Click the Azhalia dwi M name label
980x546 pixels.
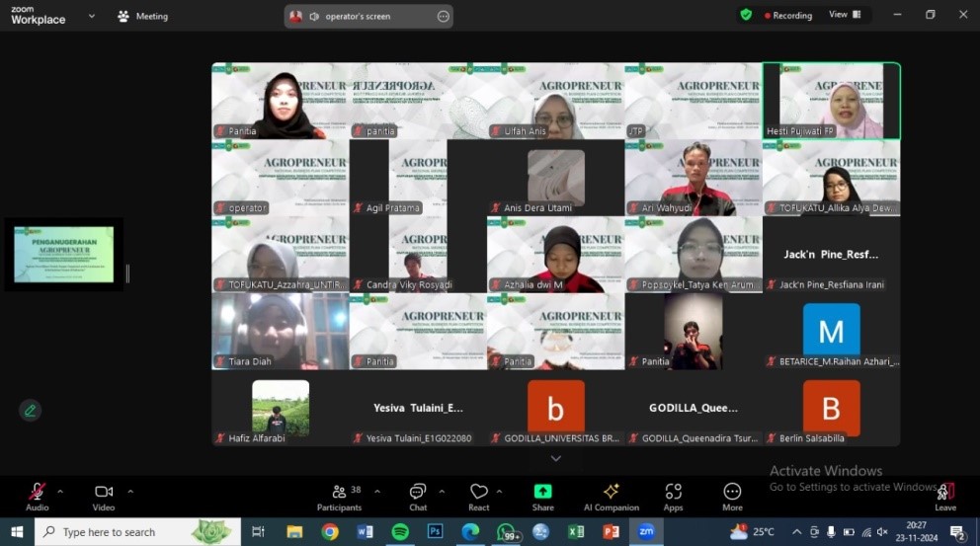[527, 284]
